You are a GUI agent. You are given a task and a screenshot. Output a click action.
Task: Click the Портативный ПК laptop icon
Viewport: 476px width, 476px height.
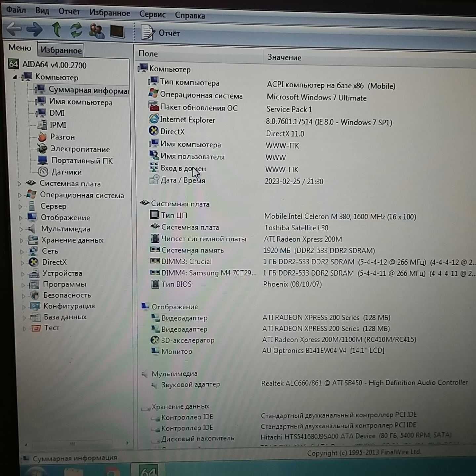pos(43,160)
